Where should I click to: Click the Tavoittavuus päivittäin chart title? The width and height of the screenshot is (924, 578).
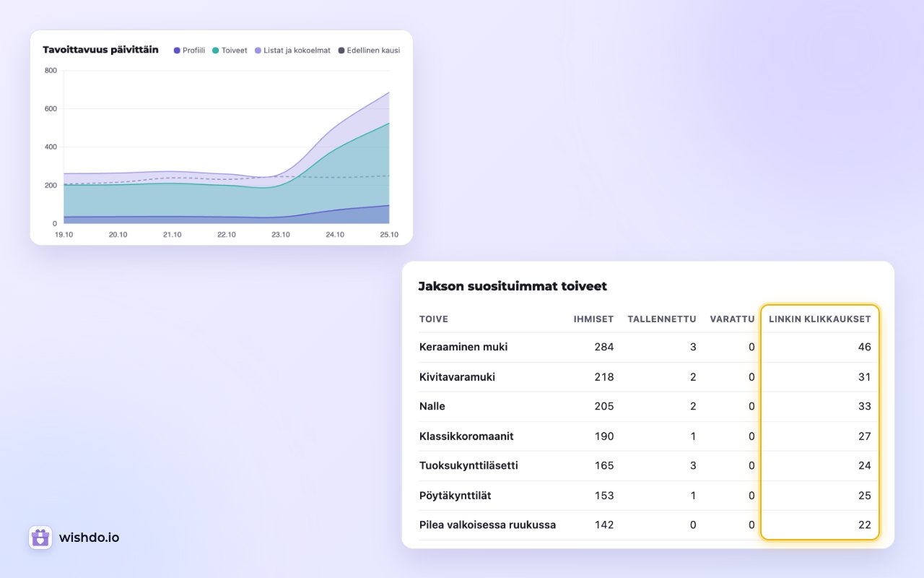pos(100,50)
